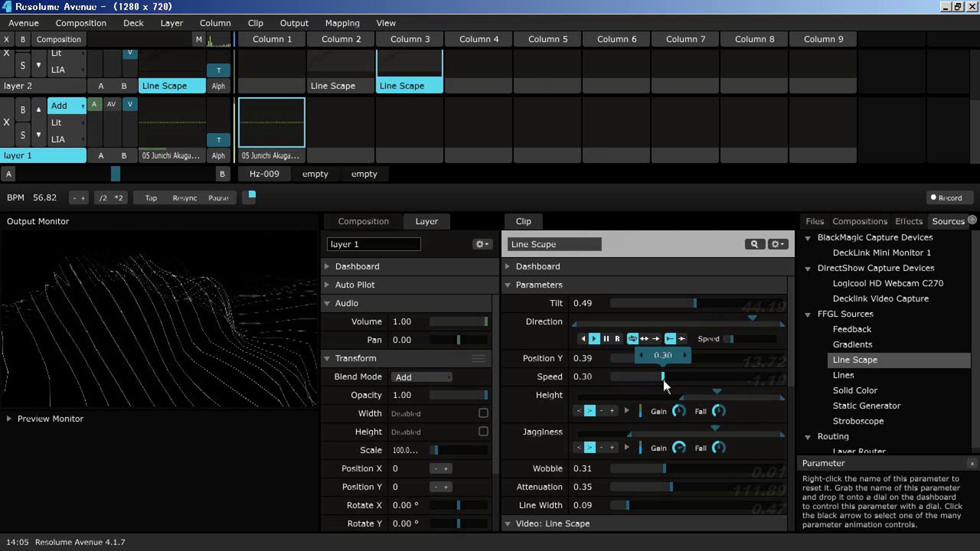Click the pause button in Direction transport

[x=606, y=339]
